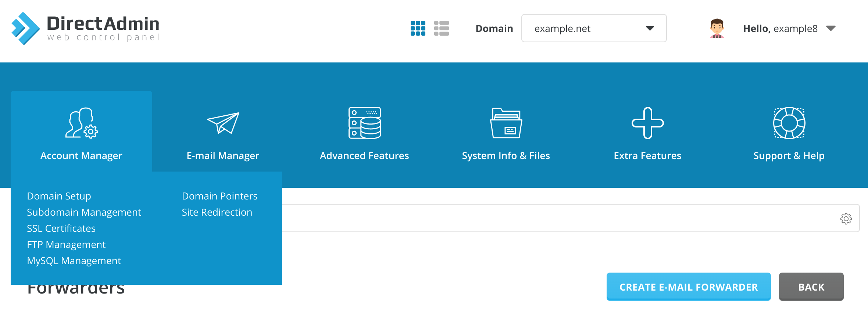The width and height of the screenshot is (868, 313).
Task: Open the Support & Help lifebuoy icon
Action: click(x=789, y=123)
